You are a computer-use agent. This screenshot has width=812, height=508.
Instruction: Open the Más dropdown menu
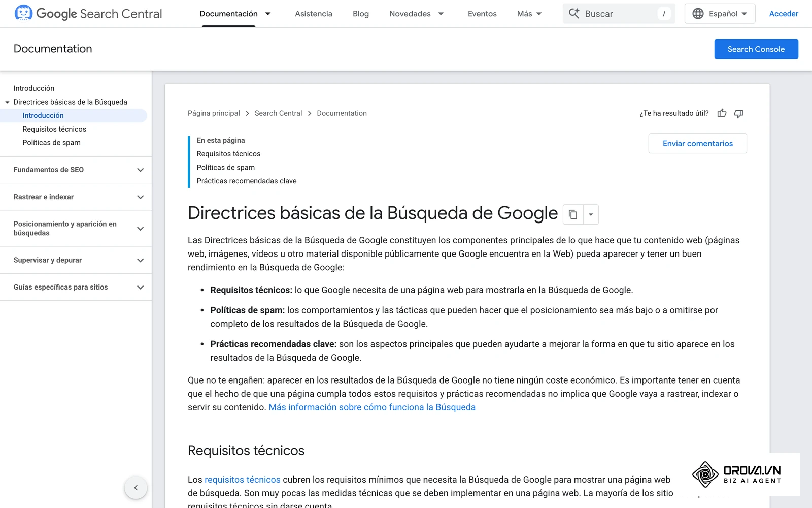click(529, 14)
